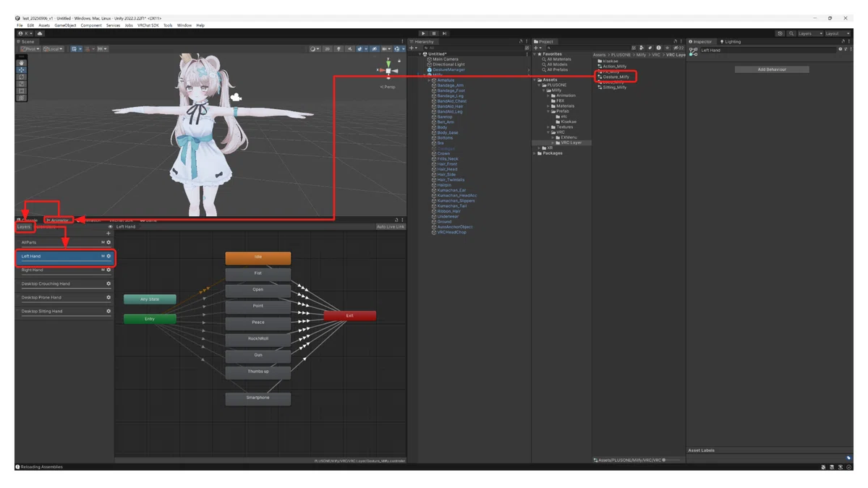The image size is (868, 488).
Task: Open settings gear for Desktop Crouching Hand layer
Action: click(x=109, y=283)
